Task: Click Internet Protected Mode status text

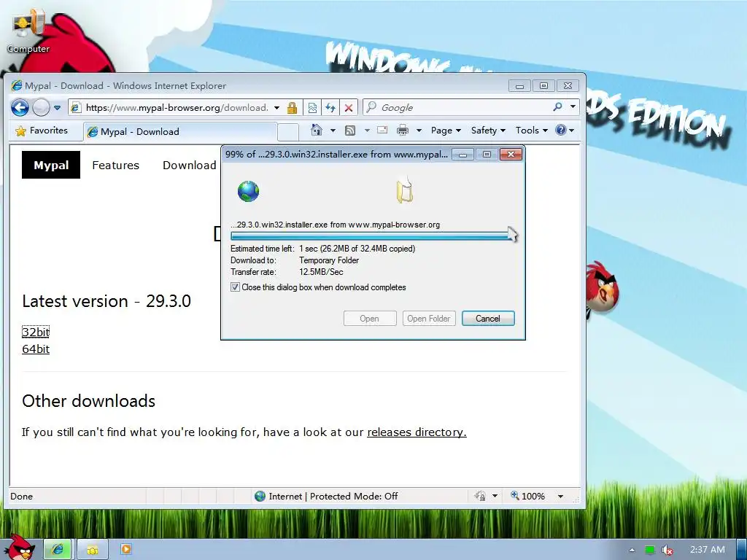Action: pos(333,496)
